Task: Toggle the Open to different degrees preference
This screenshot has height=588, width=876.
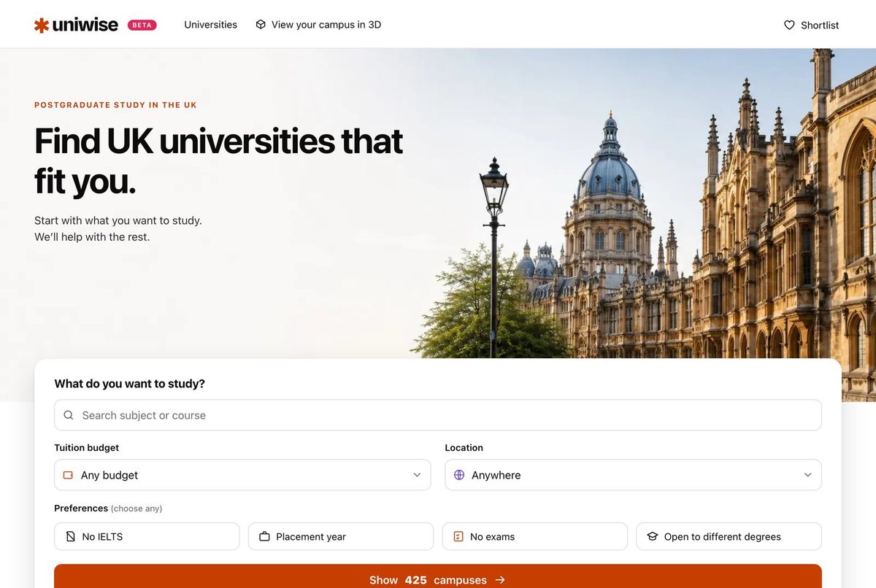Action: pos(729,536)
